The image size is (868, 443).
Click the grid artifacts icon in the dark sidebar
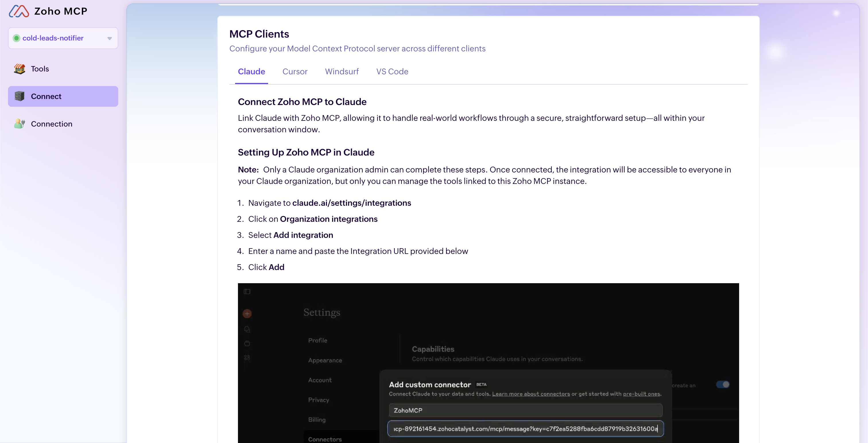tap(247, 357)
